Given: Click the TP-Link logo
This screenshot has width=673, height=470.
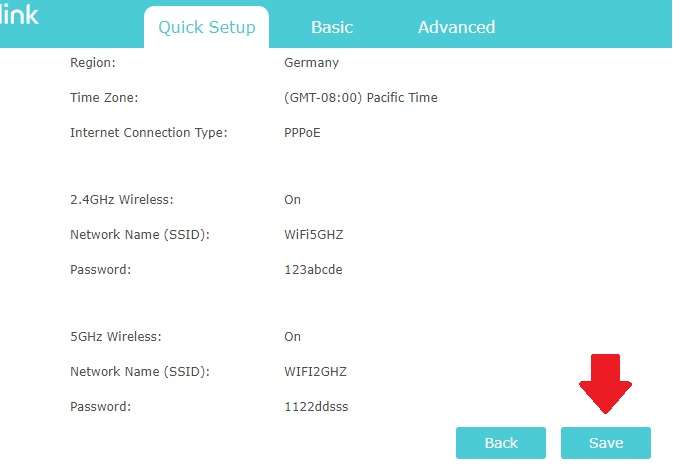Looking at the screenshot, I should click(19, 14).
